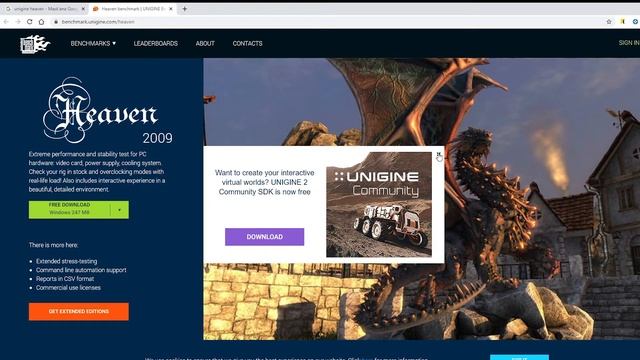640x360 pixels.
Task: Click the browser back arrow
Action: [6, 22]
